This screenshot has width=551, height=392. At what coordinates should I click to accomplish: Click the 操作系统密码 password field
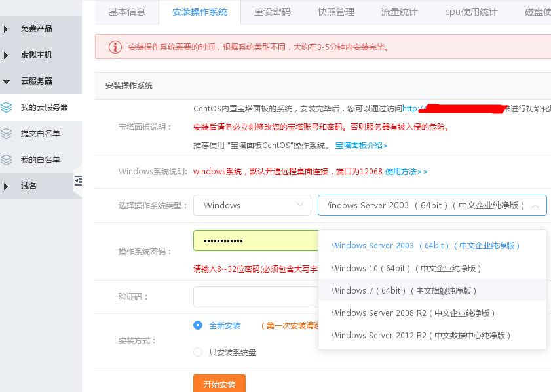pyautogui.click(x=256, y=241)
